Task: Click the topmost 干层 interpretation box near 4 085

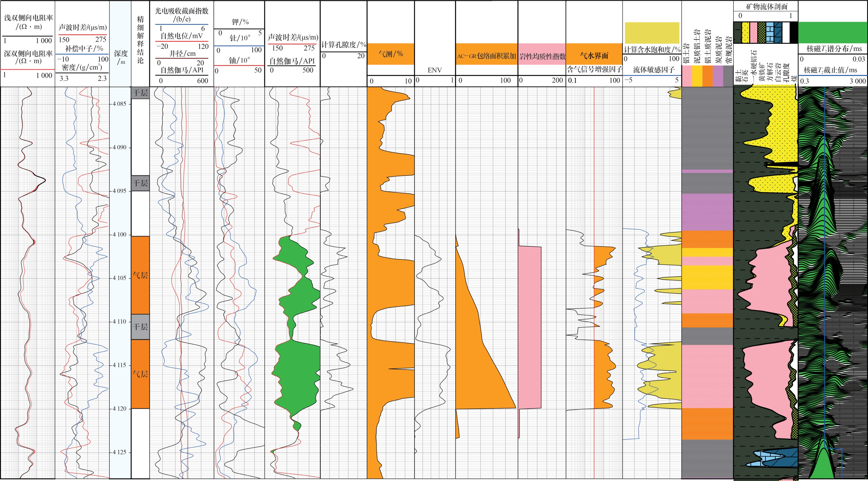Action: tap(140, 93)
